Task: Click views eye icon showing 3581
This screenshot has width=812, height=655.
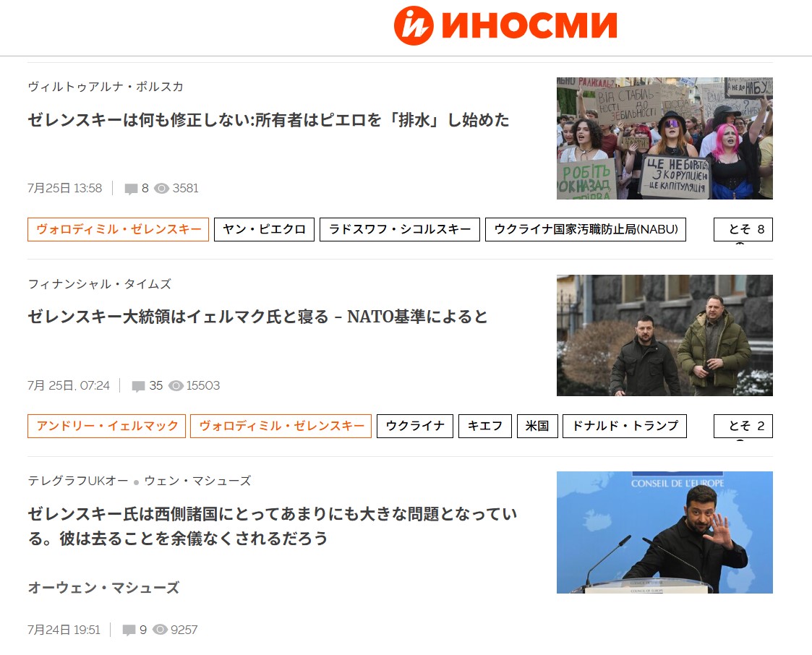Action: [x=161, y=189]
